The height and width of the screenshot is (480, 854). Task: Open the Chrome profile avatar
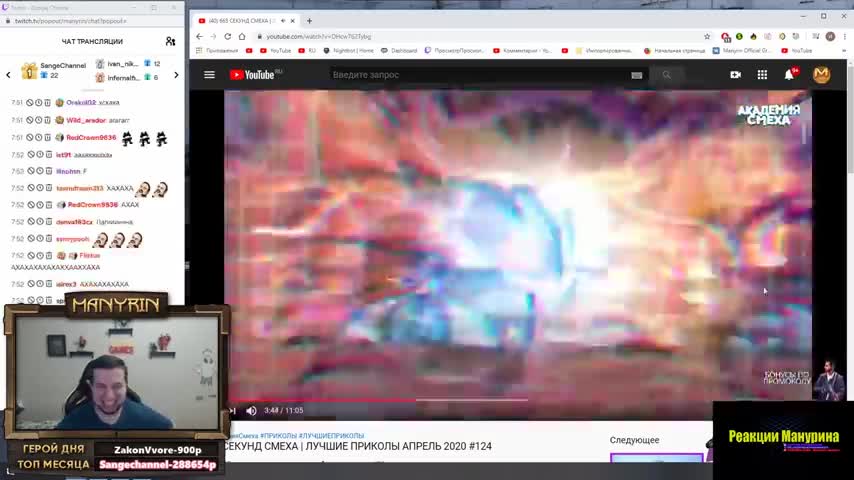pos(830,37)
